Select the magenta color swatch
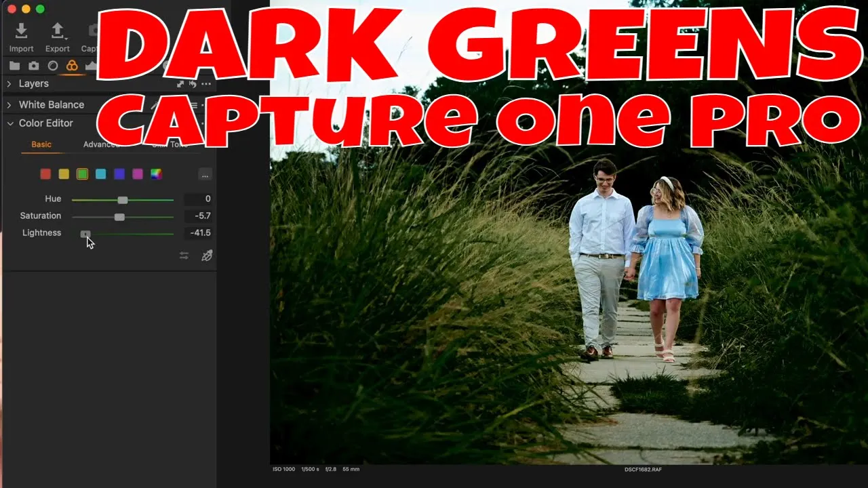Viewport: 868px width, 488px height. click(138, 174)
